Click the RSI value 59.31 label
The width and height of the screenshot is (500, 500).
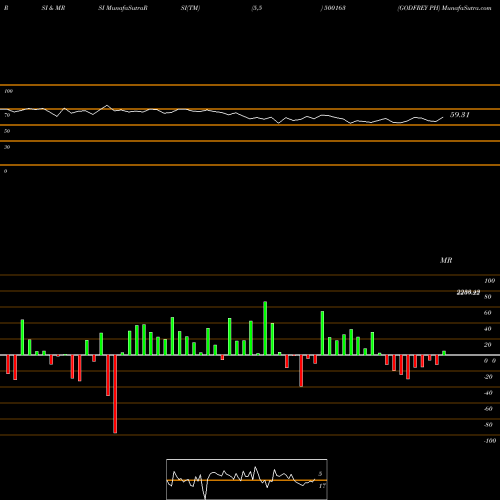pos(460,115)
